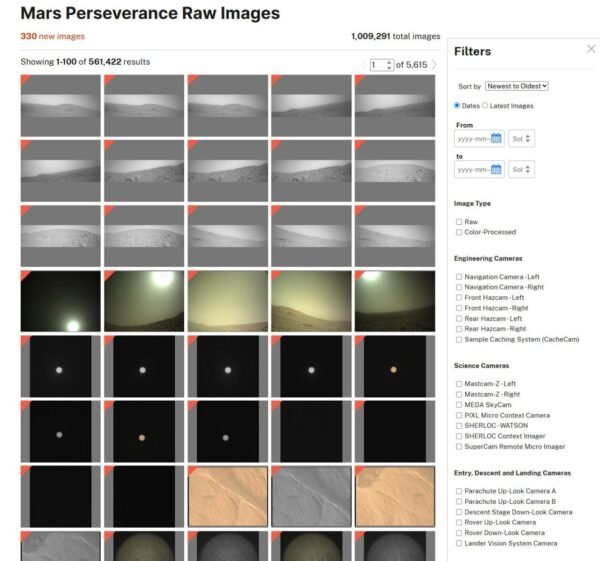This screenshot has width=600, height=561.
Task: Enable Navigation Camera - Left filter
Action: coord(459,277)
